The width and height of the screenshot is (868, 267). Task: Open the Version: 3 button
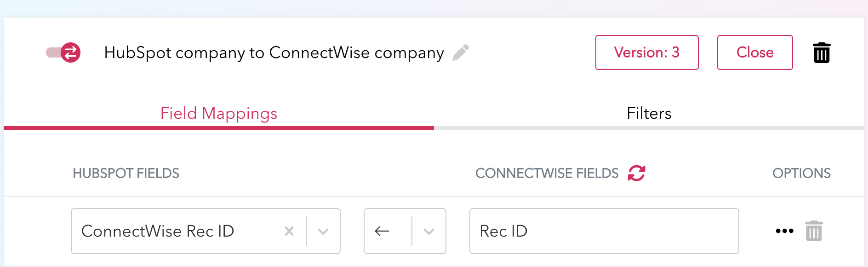point(646,52)
